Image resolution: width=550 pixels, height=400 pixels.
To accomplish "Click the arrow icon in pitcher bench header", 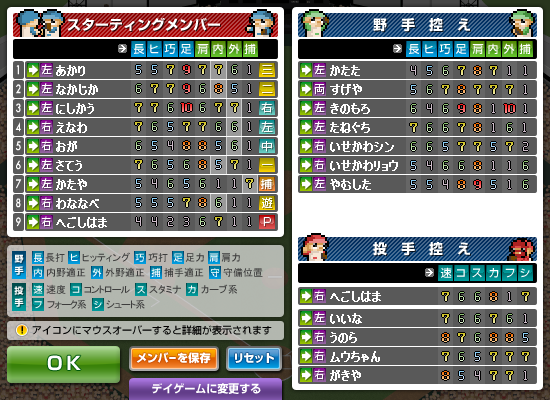I will tap(429, 273).
